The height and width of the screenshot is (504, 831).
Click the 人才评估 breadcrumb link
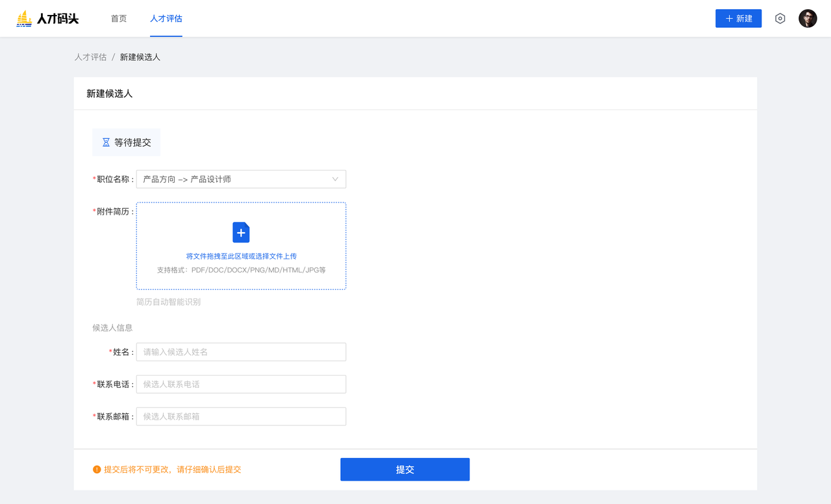[x=90, y=57]
